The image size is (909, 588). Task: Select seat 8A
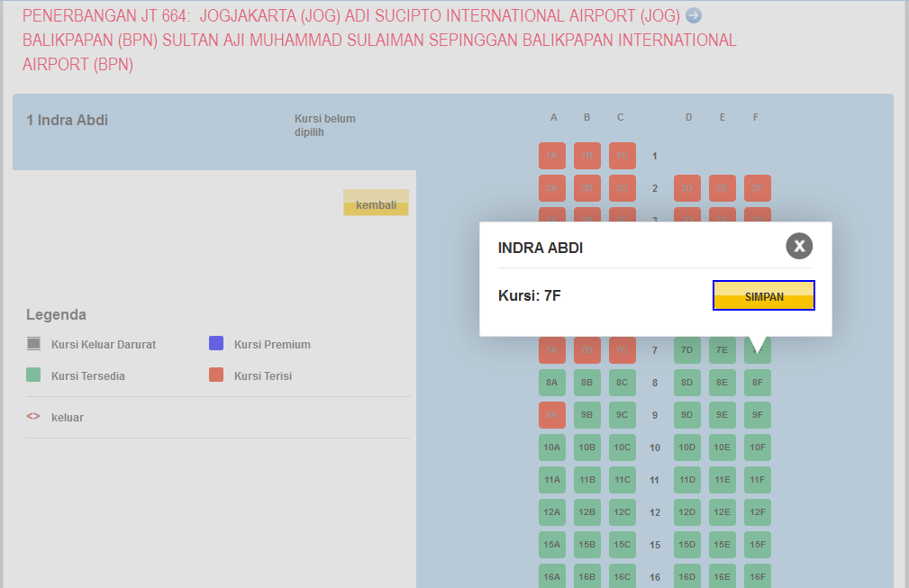[x=551, y=382]
